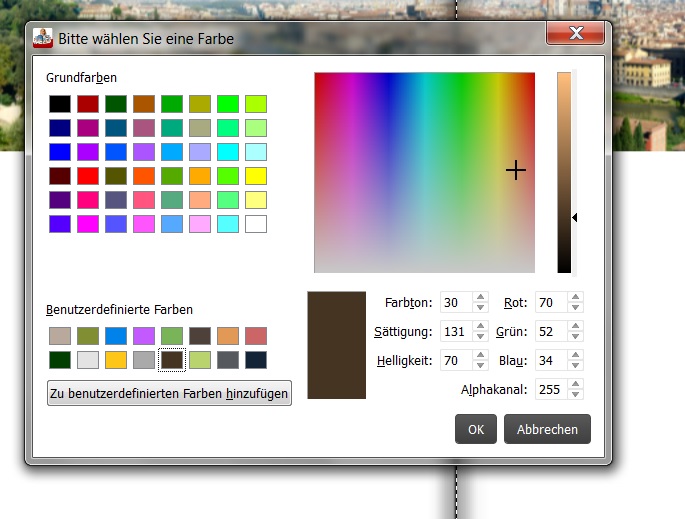Select the black swatch in Grundfarben
Image resolution: width=685 pixels, height=519 pixels.
pos(60,104)
